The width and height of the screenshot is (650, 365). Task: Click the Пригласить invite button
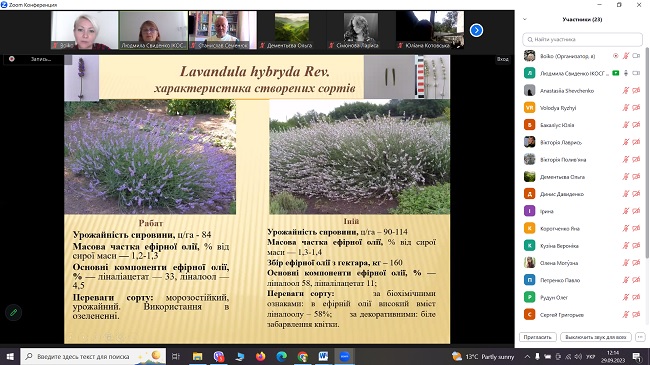(537, 337)
